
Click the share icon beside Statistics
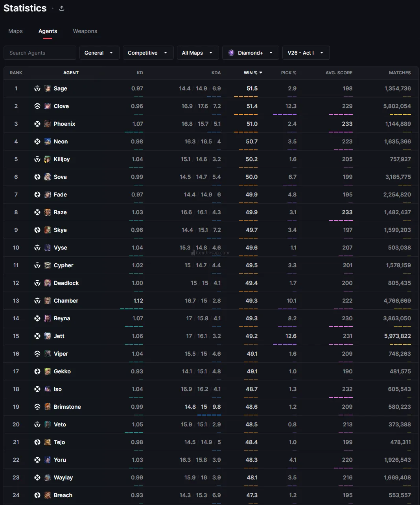pos(62,8)
